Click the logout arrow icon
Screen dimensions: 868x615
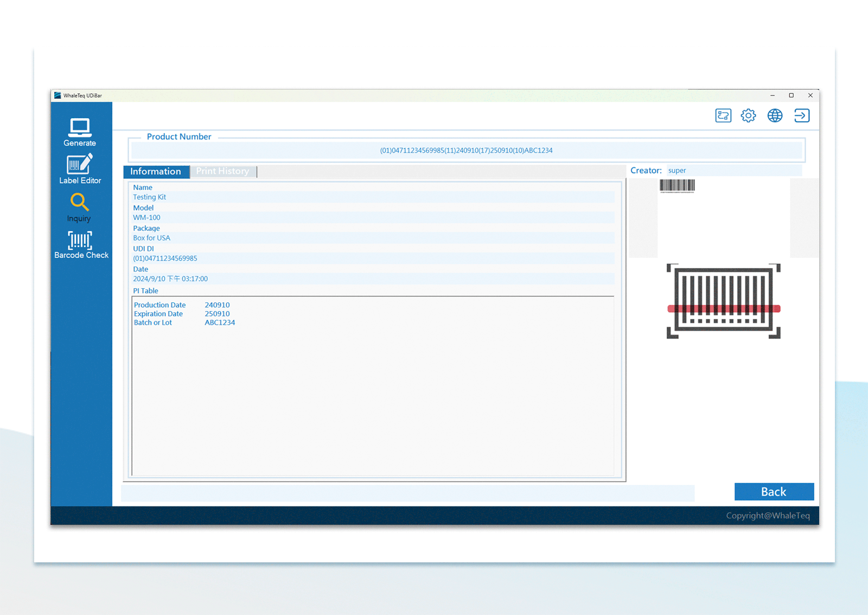802,116
